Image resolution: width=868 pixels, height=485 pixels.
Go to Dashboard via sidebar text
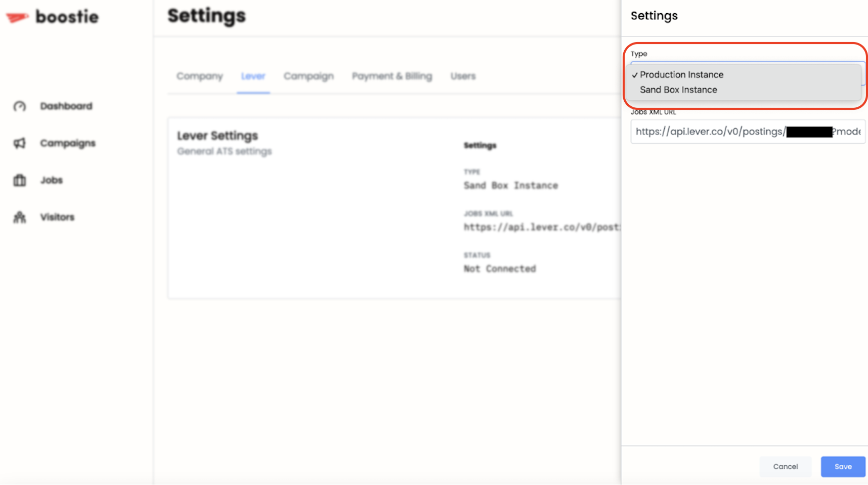(66, 106)
